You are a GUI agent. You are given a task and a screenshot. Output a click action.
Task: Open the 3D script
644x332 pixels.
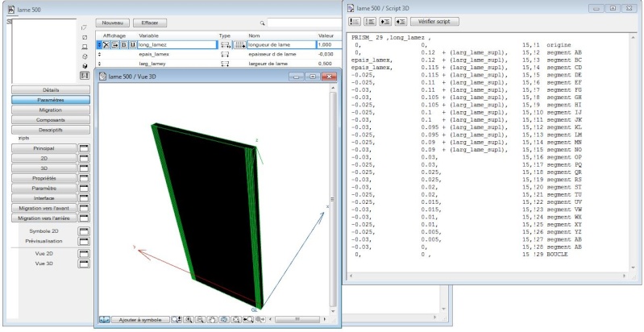click(44, 168)
